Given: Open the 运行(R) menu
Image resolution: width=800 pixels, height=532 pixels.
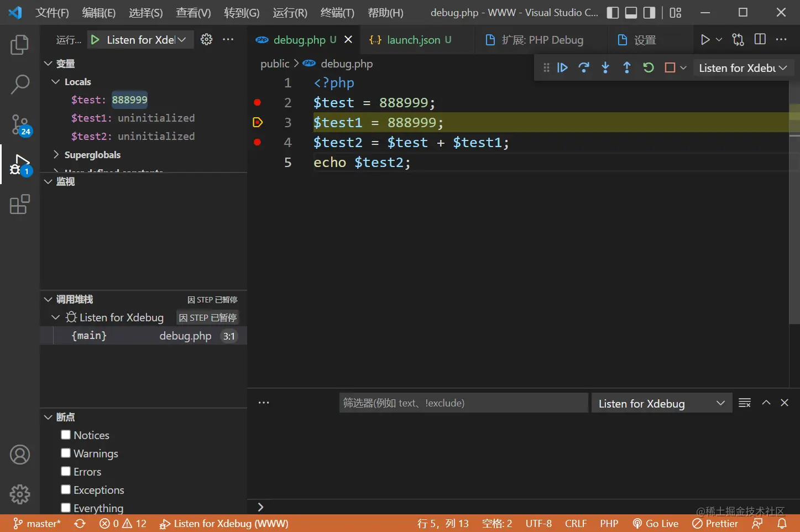Looking at the screenshot, I should 290,13.
